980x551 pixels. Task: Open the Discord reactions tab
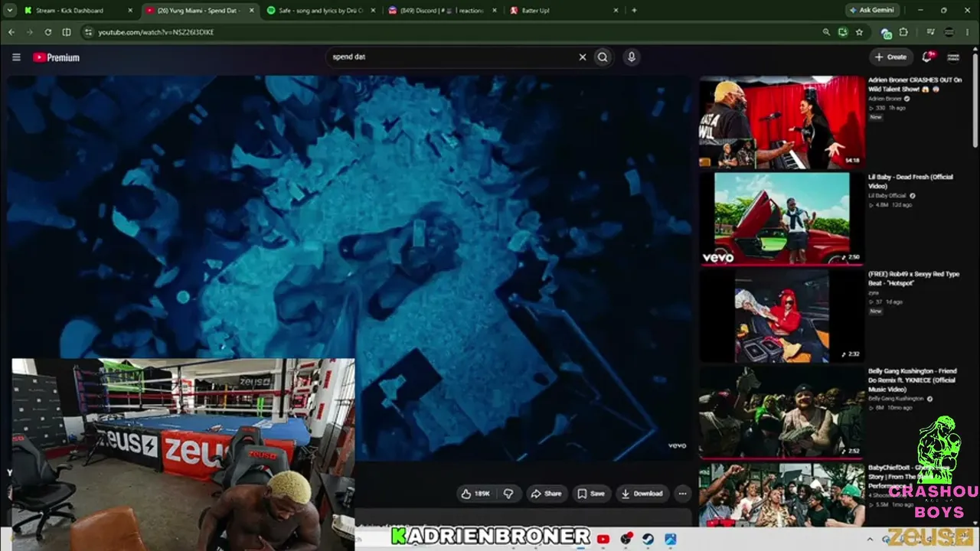443,11
